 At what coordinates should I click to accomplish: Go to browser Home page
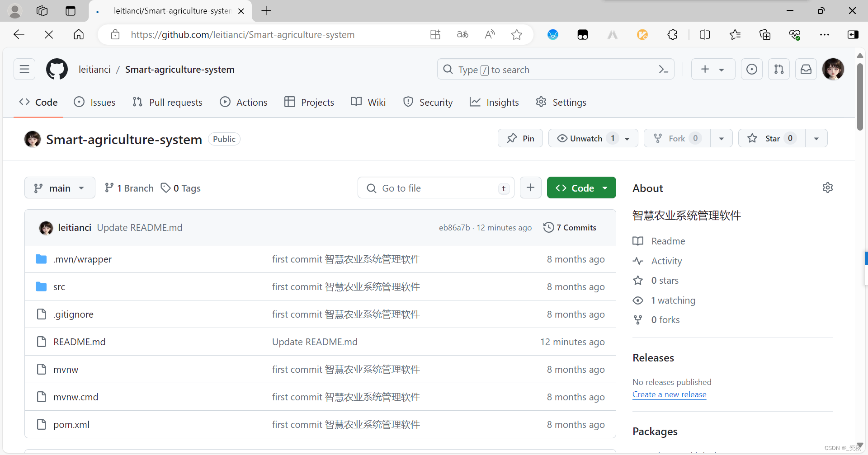[x=79, y=34]
